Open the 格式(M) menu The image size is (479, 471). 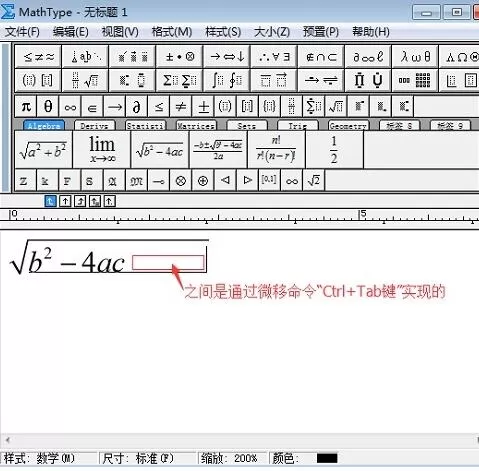coord(172,32)
